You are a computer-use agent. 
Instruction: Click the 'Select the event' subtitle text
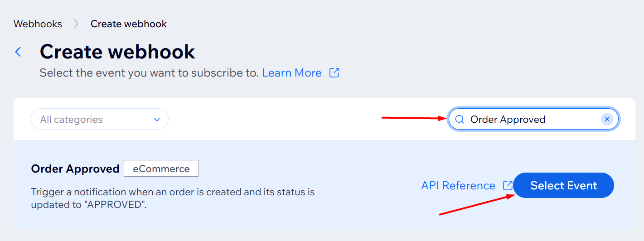(149, 73)
